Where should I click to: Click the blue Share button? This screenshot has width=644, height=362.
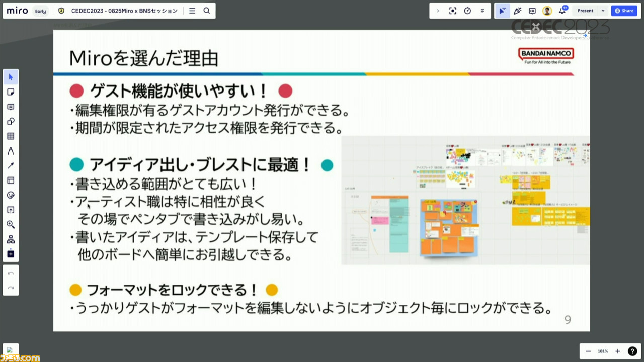(x=624, y=11)
